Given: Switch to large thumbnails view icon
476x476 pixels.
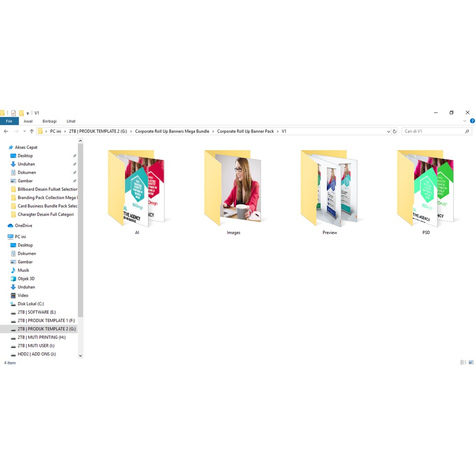Looking at the screenshot, I should tap(471, 363).
